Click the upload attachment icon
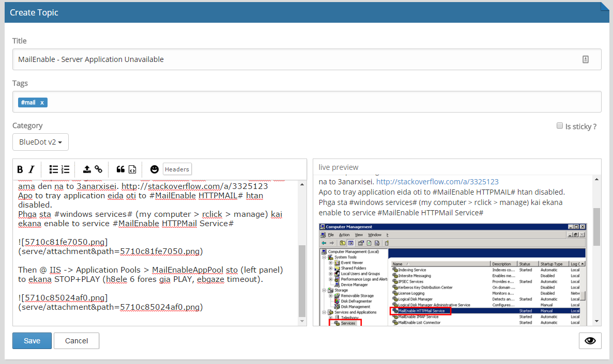The width and height of the screenshot is (613, 364). (87, 169)
